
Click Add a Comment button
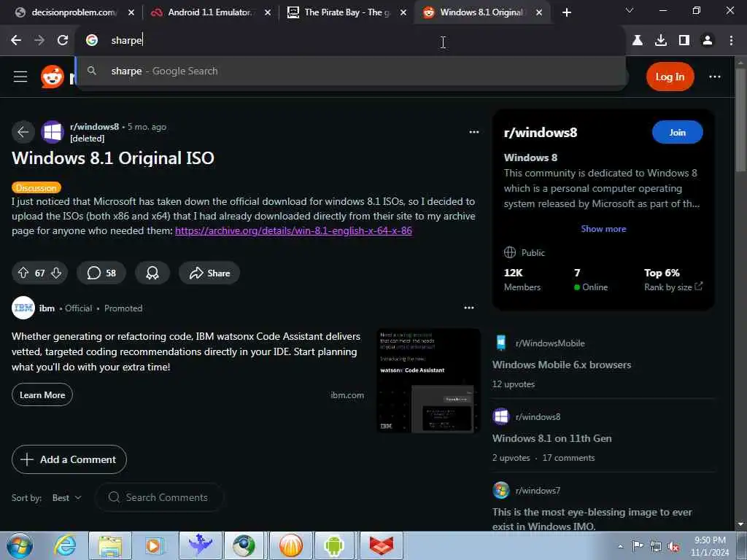(69, 459)
